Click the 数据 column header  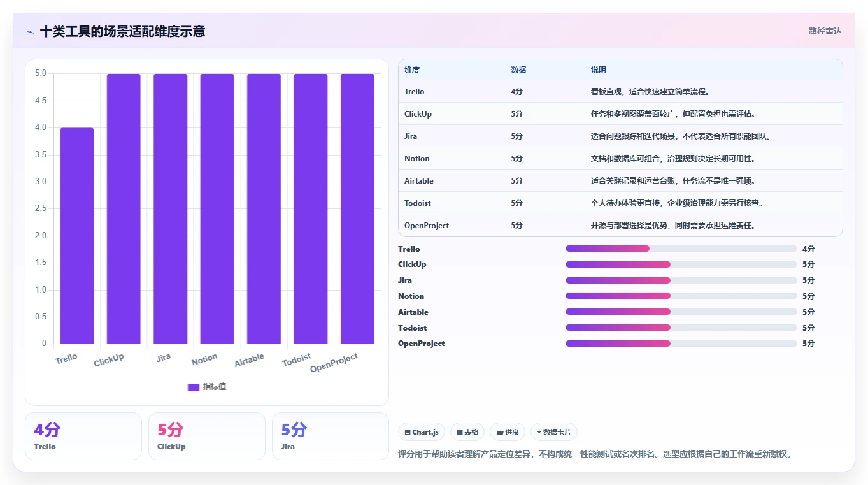click(518, 70)
